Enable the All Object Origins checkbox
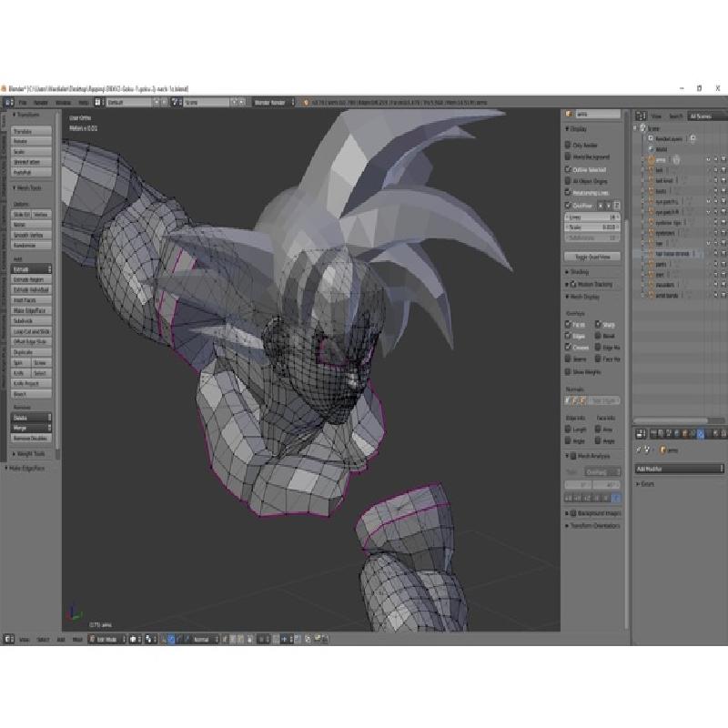 coord(567,181)
